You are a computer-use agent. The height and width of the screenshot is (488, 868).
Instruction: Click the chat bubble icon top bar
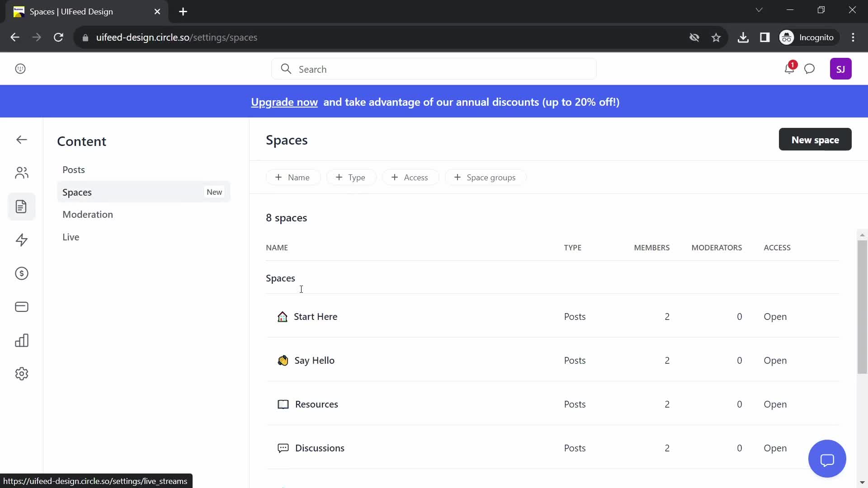click(810, 70)
